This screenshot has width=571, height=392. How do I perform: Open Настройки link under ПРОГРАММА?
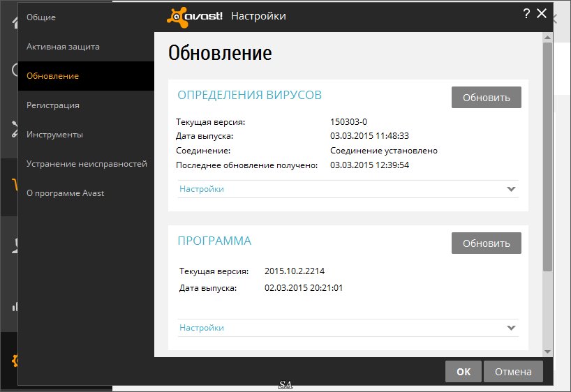point(202,328)
